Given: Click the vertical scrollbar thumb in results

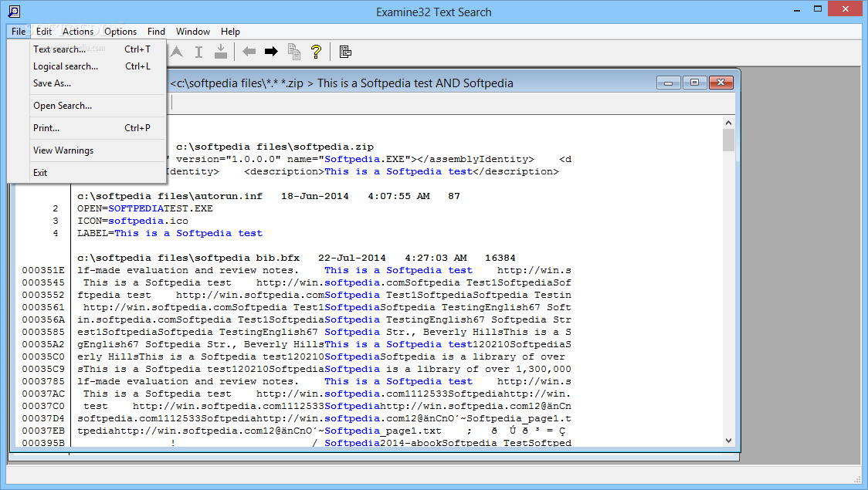Looking at the screenshot, I should [x=728, y=140].
